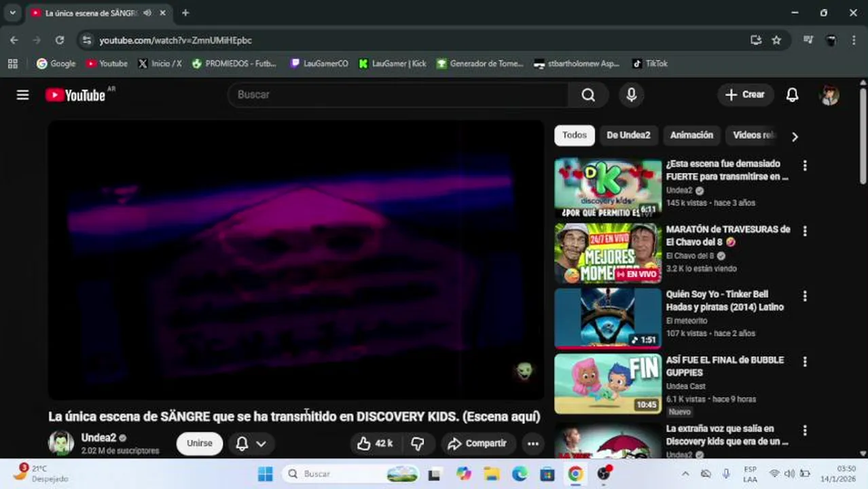The height and width of the screenshot is (489, 868).
Task: Reload the page in Chrome
Action: [60, 40]
